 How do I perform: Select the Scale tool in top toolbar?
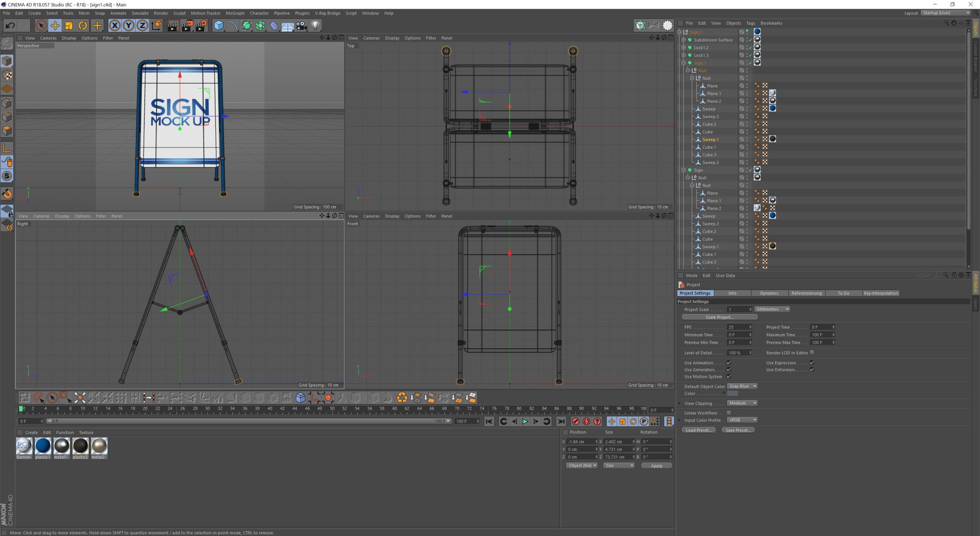click(x=69, y=26)
